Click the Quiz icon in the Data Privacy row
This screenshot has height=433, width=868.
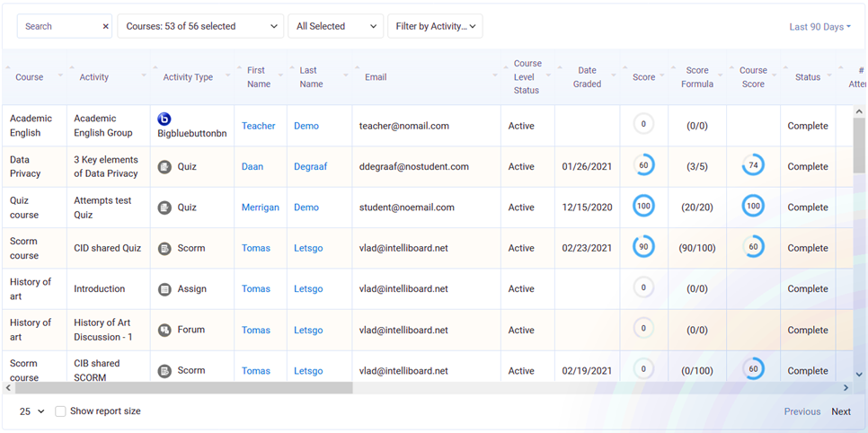[x=164, y=167]
